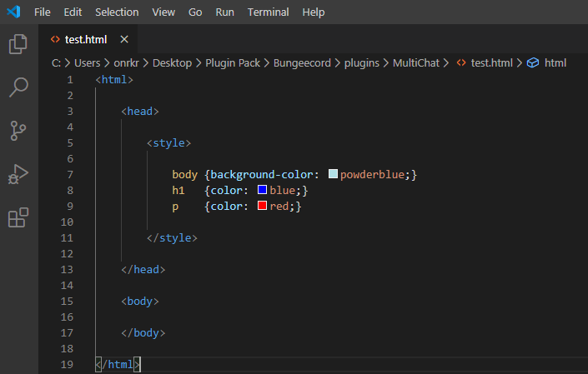The image size is (588, 374).
Task: Open the Extensions view icon
Action: tap(18, 217)
